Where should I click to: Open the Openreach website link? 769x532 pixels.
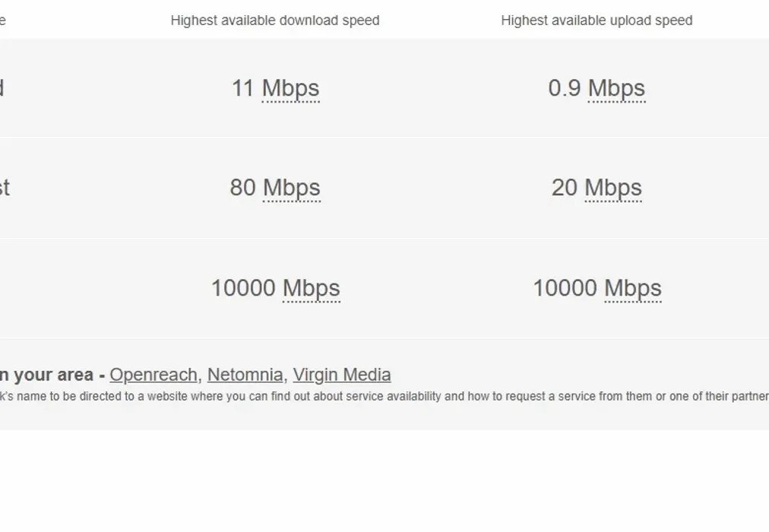pos(153,375)
